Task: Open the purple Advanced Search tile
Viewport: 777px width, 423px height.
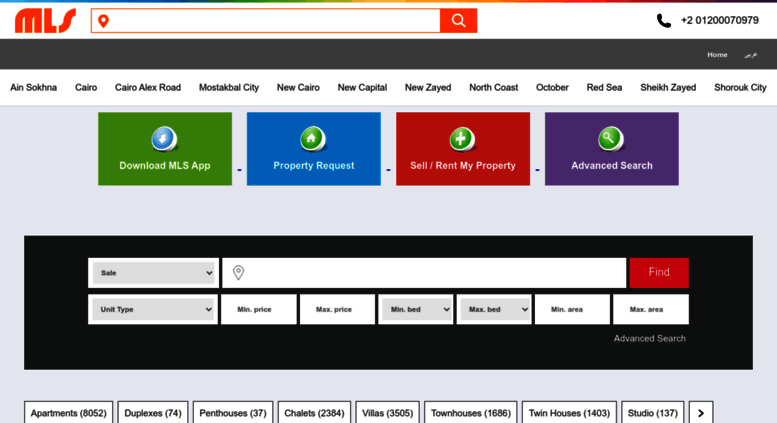Action: (612, 149)
